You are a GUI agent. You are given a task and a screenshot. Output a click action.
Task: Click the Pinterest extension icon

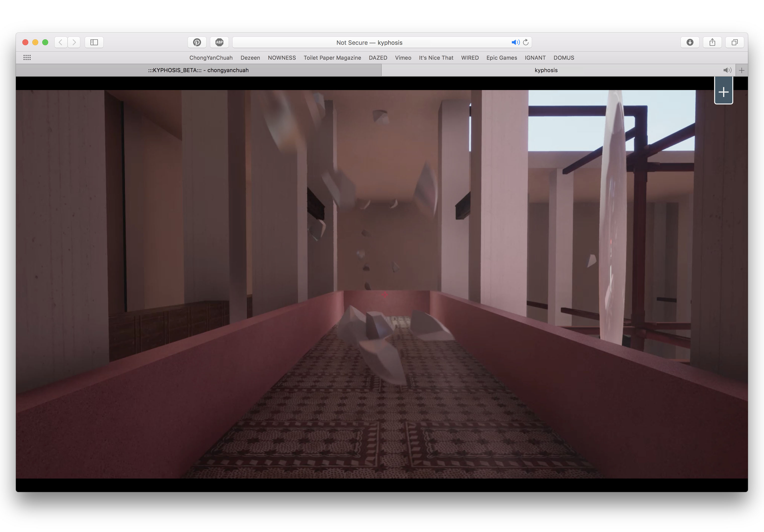click(x=197, y=42)
